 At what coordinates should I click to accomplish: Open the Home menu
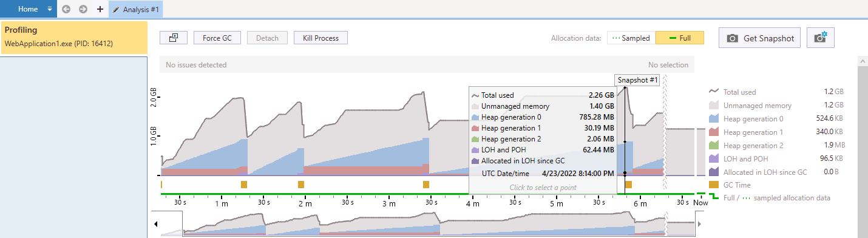(28, 9)
